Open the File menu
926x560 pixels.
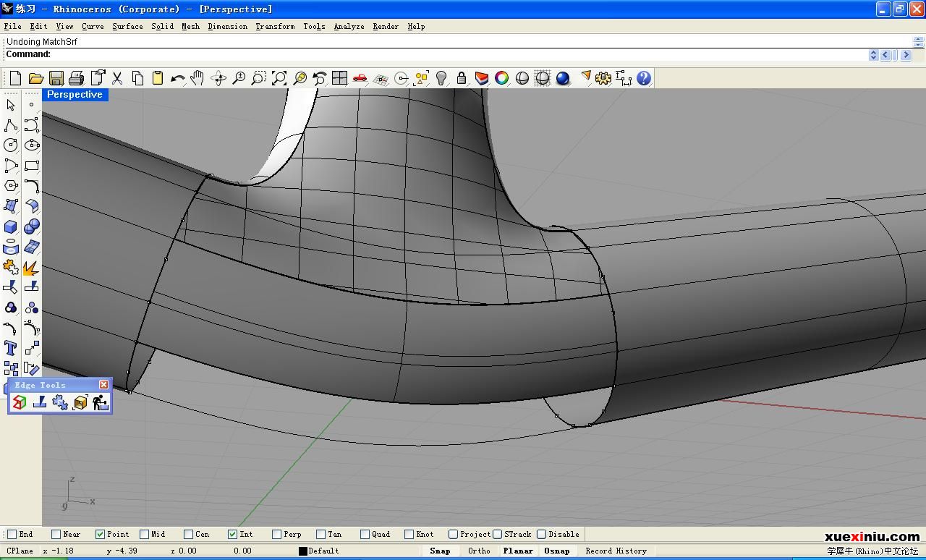pyautogui.click(x=12, y=26)
